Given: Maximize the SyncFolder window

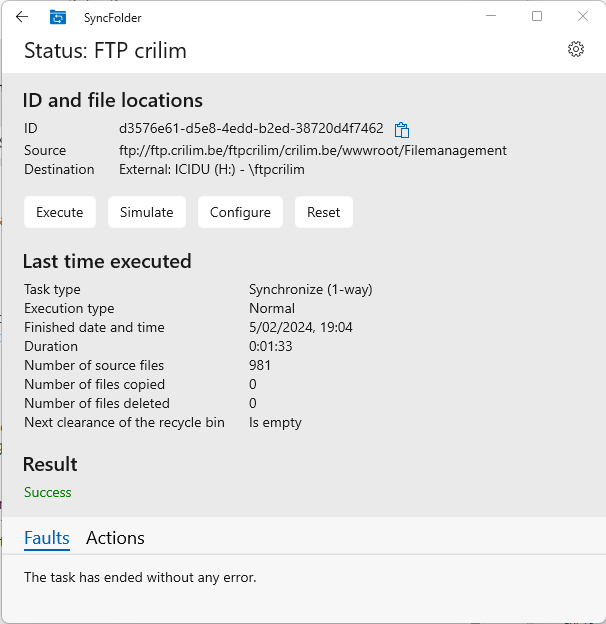Looking at the screenshot, I should [537, 16].
